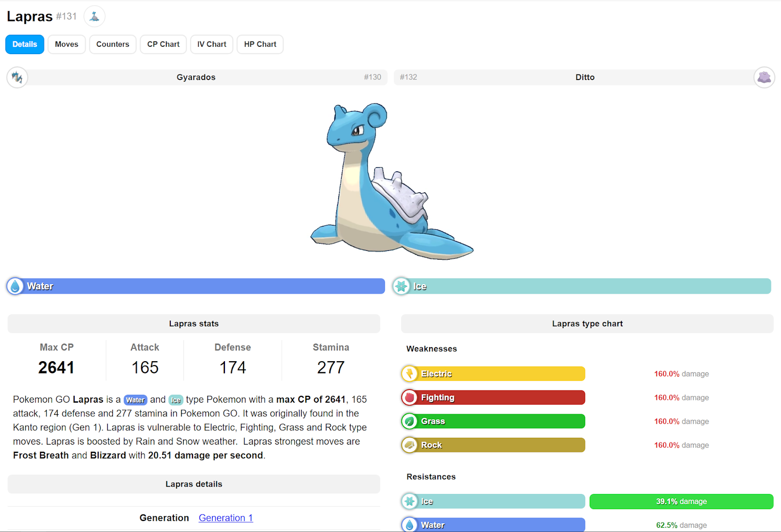Click the Electric weakness bar
781x532 pixels.
point(493,374)
